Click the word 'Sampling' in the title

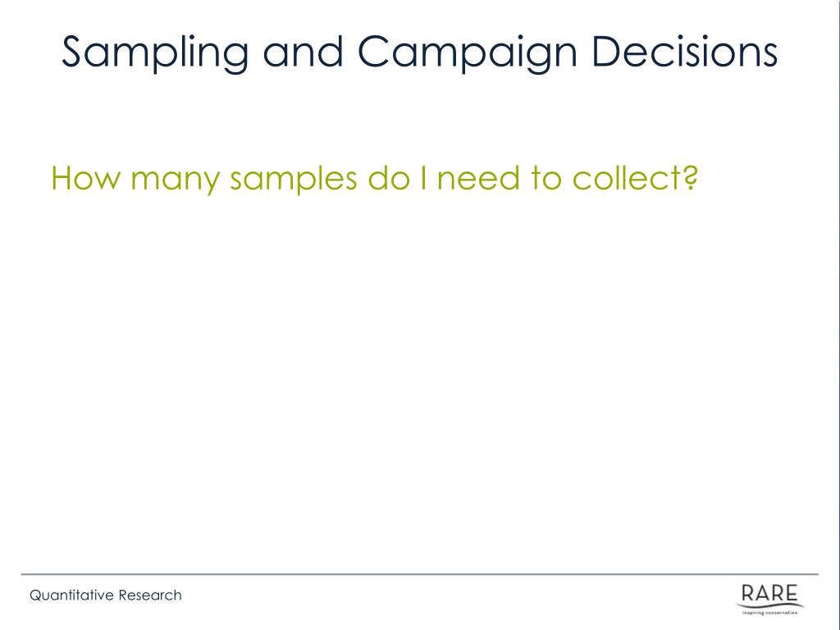(155, 52)
